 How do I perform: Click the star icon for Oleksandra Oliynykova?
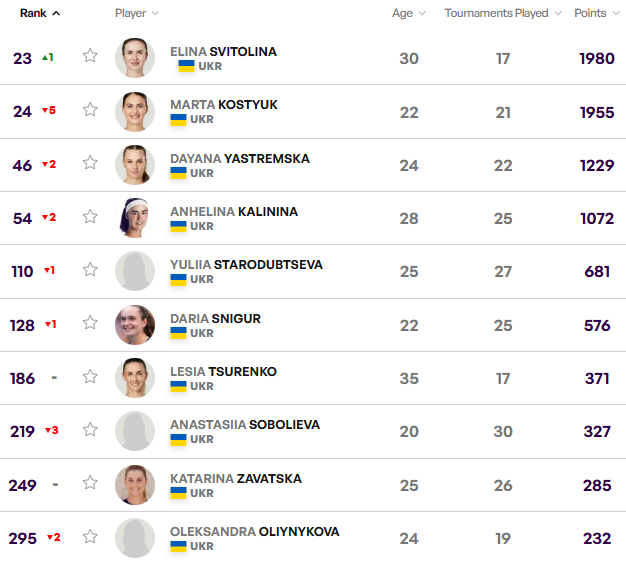click(x=90, y=537)
